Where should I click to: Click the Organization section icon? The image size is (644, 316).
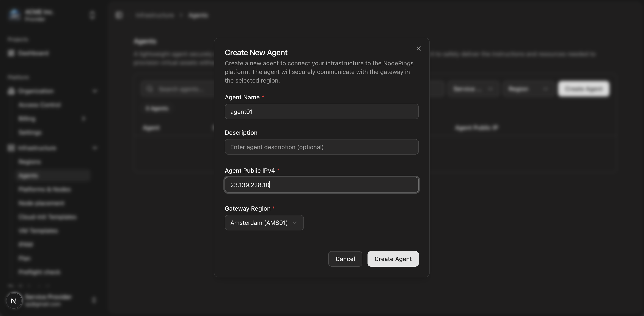[11, 91]
